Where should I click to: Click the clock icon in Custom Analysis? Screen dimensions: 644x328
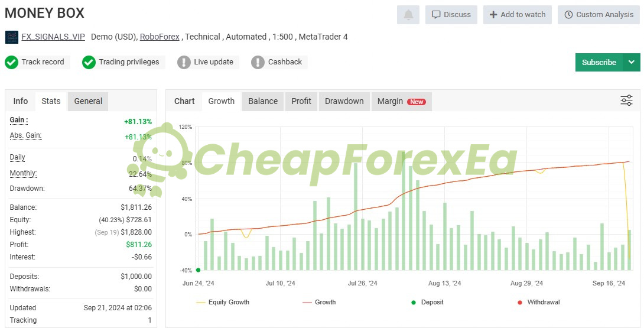click(x=568, y=15)
